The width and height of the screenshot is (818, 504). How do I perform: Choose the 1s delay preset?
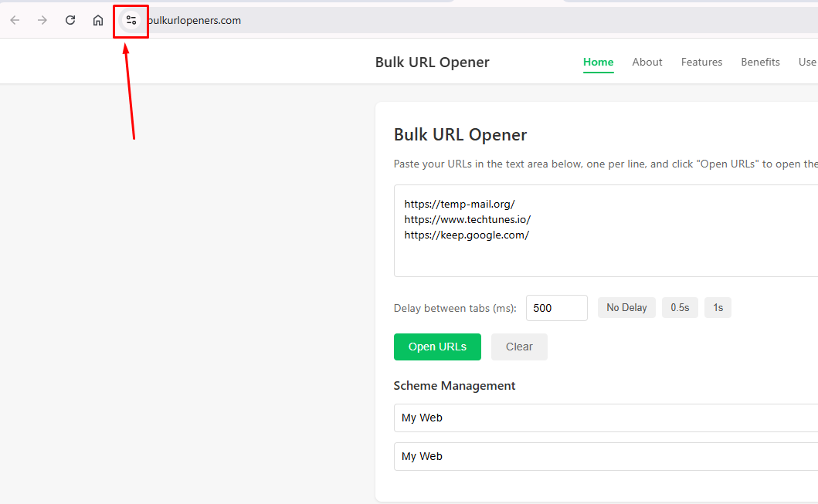pyautogui.click(x=718, y=307)
